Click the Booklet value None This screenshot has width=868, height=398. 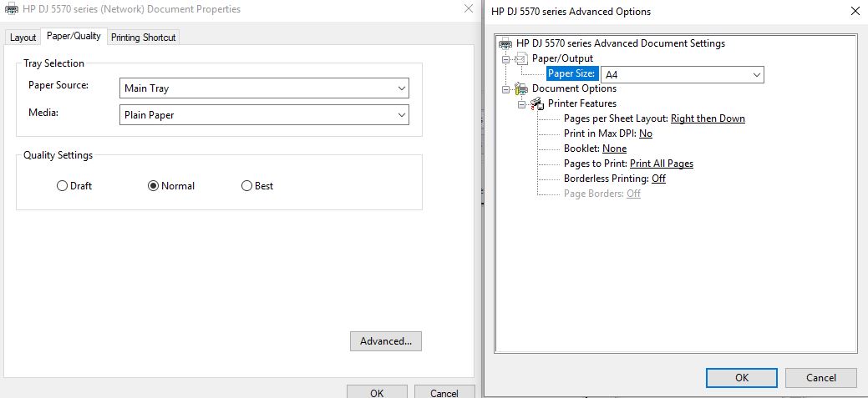pos(615,149)
